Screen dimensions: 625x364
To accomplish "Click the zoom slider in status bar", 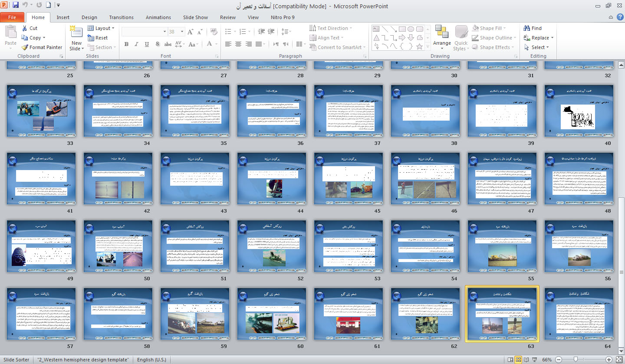I will coord(576,360).
